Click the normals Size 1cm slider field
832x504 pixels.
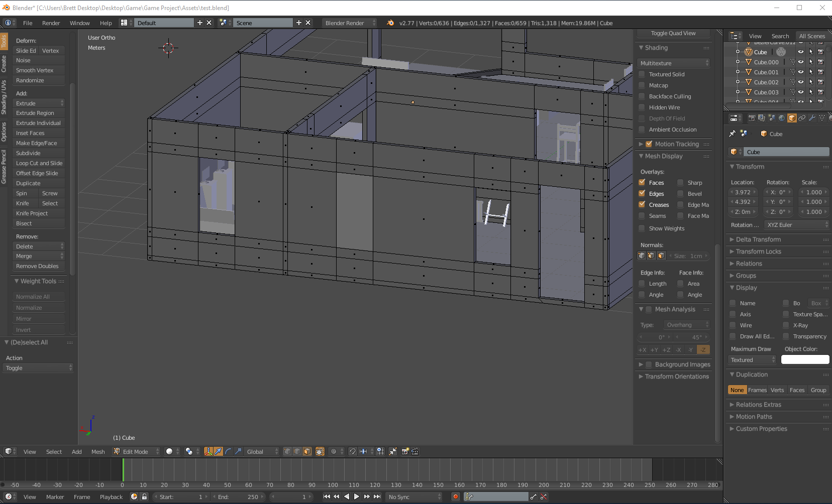pyautogui.click(x=688, y=256)
